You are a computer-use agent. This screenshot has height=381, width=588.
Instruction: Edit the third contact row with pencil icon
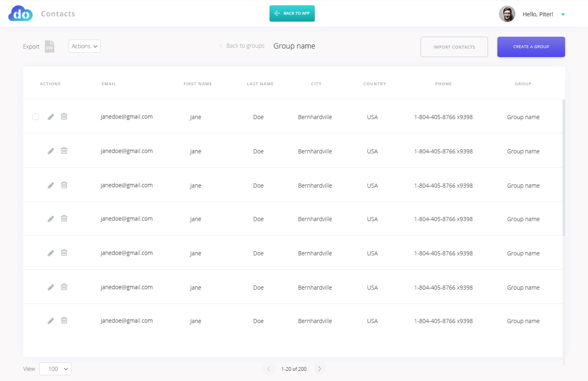[x=51, y=185]
